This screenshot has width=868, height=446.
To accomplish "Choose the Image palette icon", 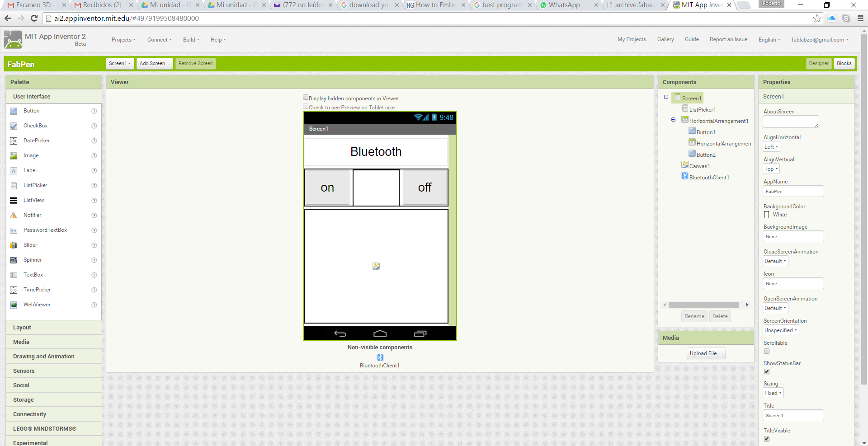I will point(14,156).
